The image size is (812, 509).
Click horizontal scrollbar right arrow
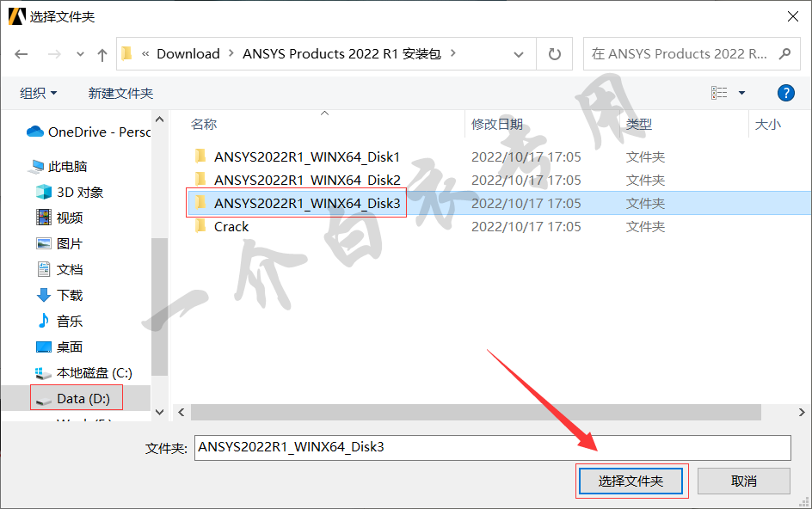click(x=802, y=412)
